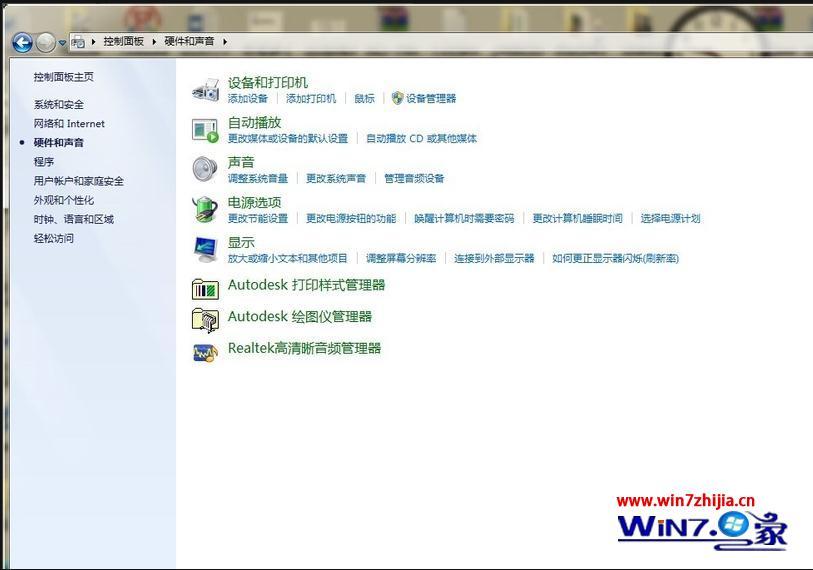Click the Realtek HD audio manager icon
The height and width of the screenshot is (570, 813).
[205, 352]
